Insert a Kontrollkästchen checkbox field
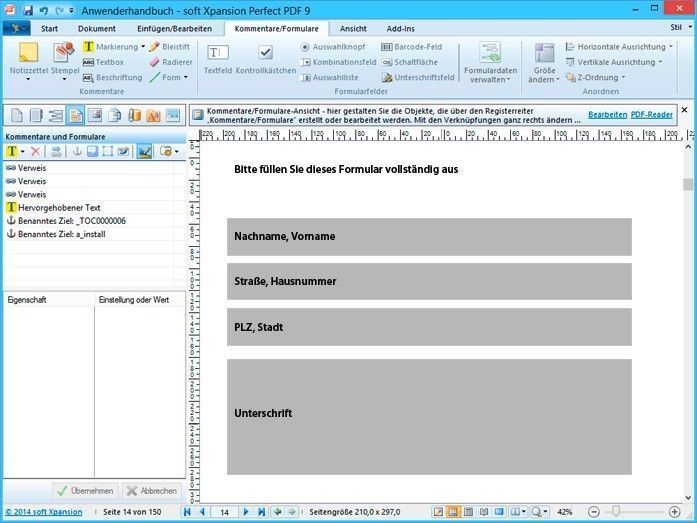The image size is (697, 523). click(266, 58)
